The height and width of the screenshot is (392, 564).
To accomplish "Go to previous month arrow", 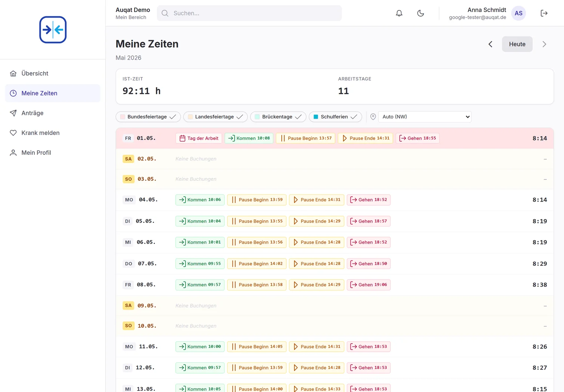I will (x=490, y=44).
